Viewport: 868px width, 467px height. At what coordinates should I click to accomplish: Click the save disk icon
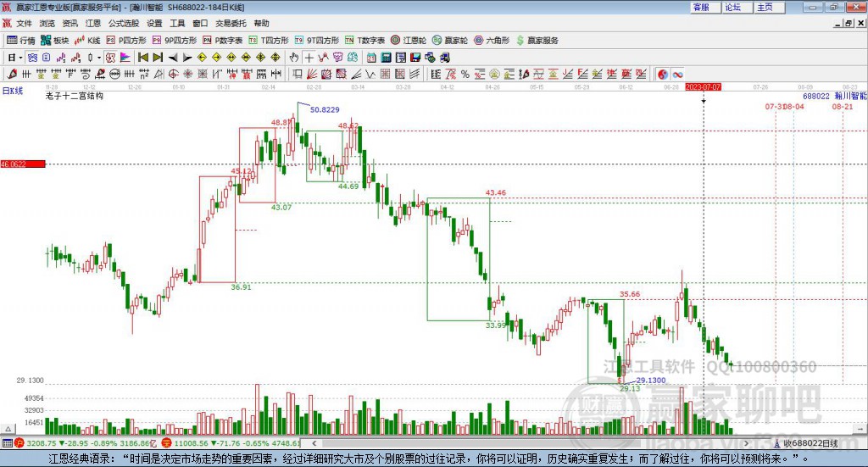[415, 58]
